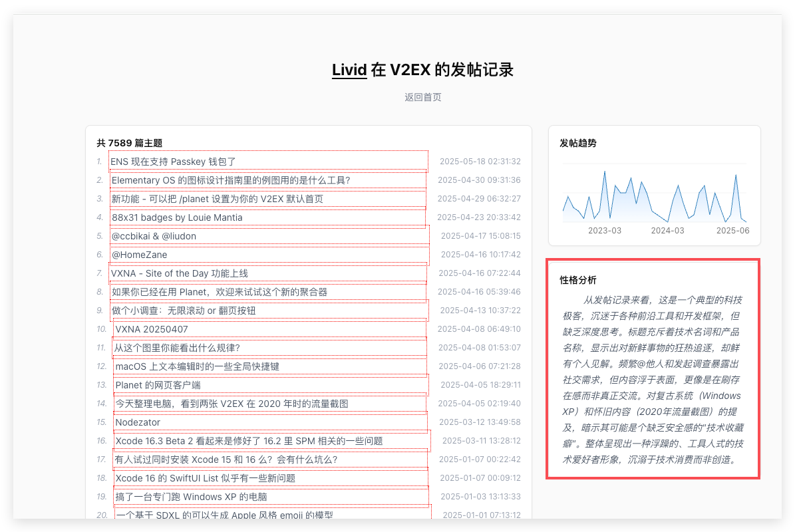Open '88x31 badges by Louie Mantia' post
The width and height of the screenshot is (795, 532).
(177, 218)
